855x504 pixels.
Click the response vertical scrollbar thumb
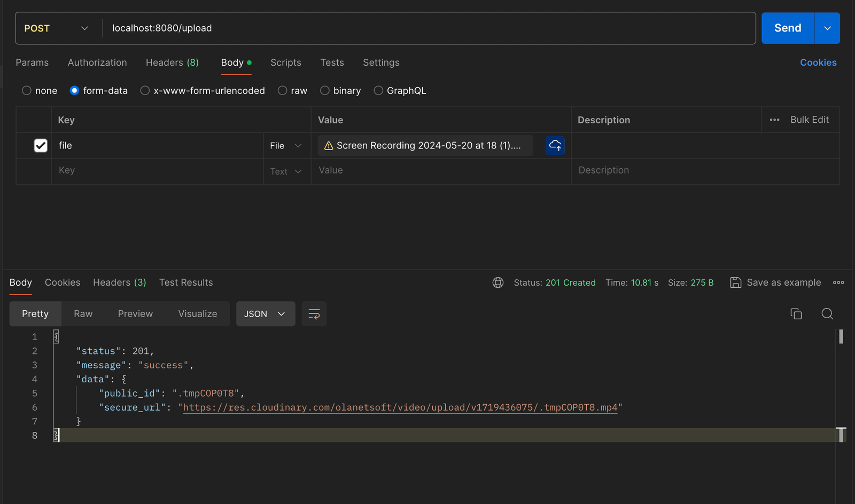[x=841, y=336]
